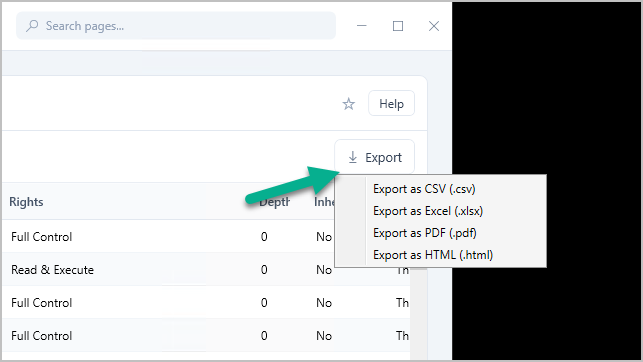Screen dimensions: 643x362
Task: Maximize the application window
Action: 398,26
